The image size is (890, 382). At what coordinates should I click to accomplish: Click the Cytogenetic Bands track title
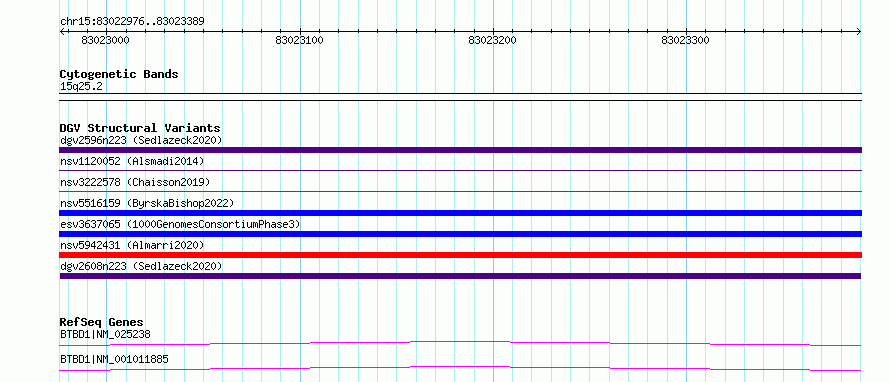click(119, 74)
